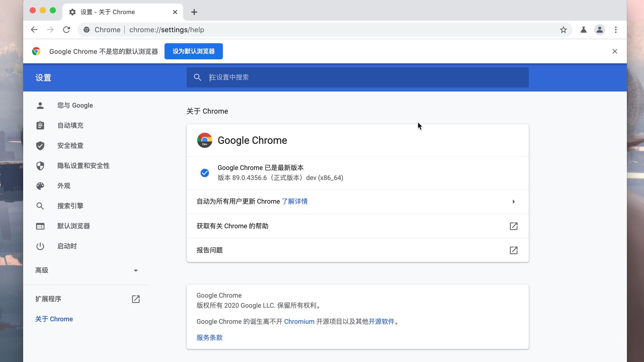Click the forward navigation arrow
Screen dimensions: 644x362
50,29
